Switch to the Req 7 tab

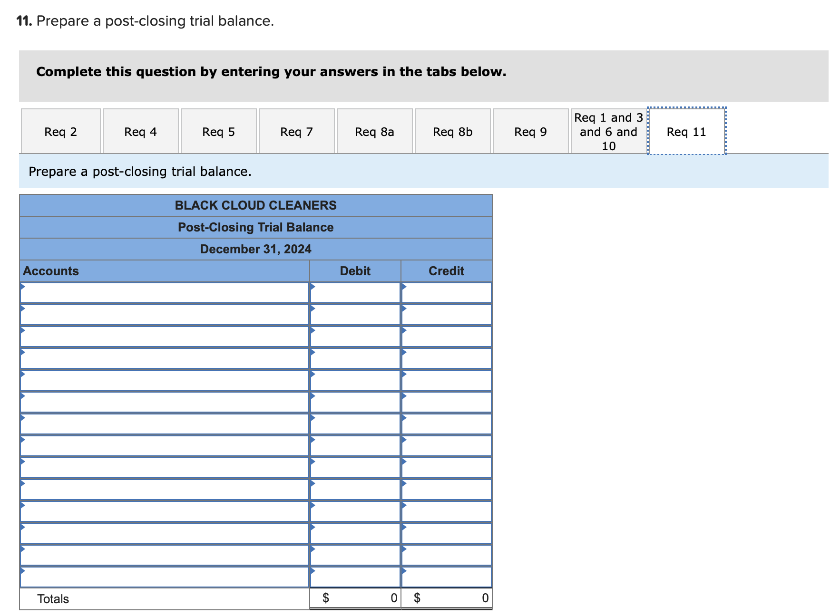click(296, 131)
